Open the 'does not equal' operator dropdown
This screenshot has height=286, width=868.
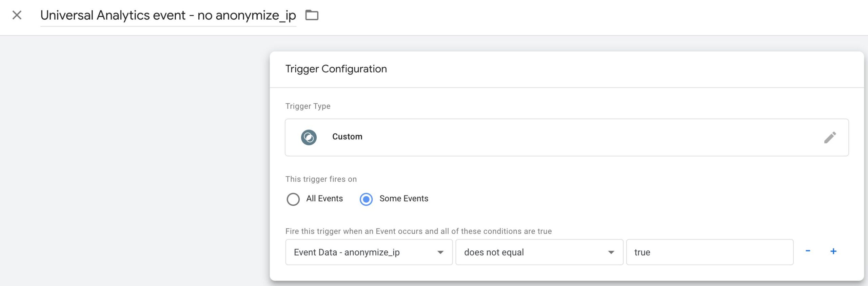[x=539, y=252]
